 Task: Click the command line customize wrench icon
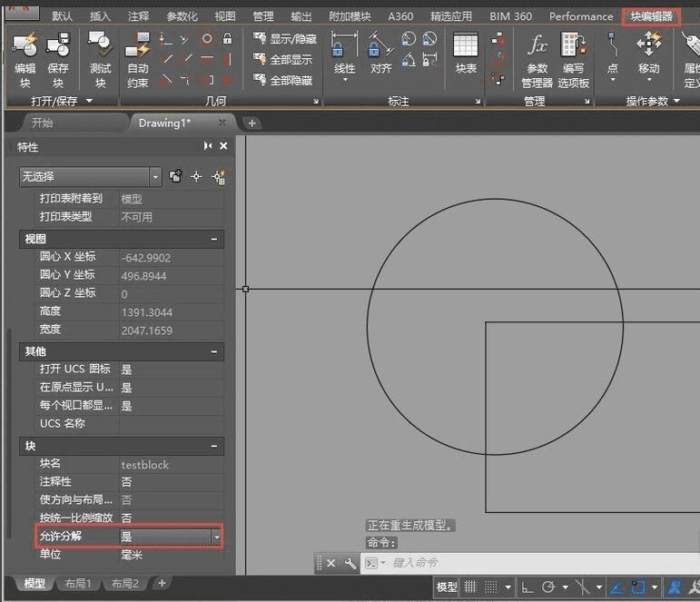tap(350, 563)
